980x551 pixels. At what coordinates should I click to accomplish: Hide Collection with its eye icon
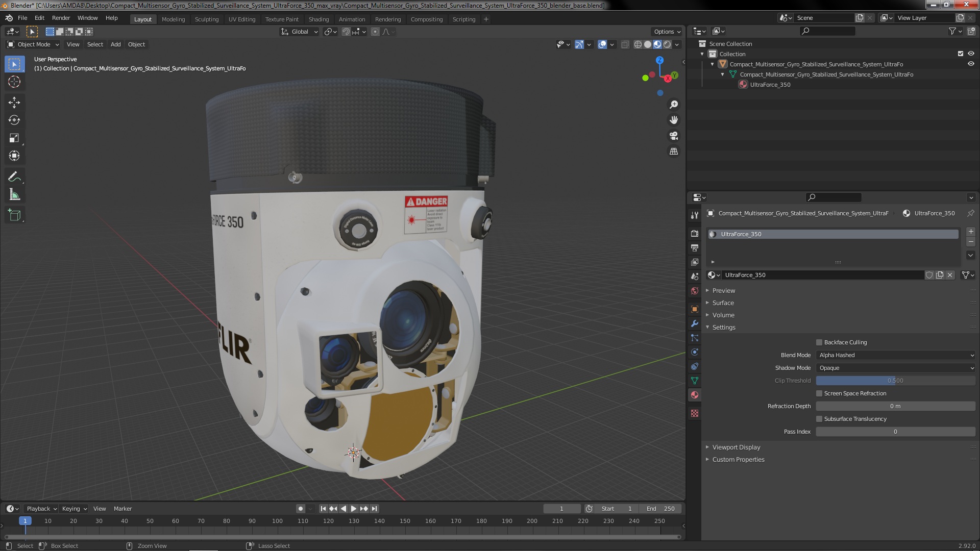click(971, 54)
